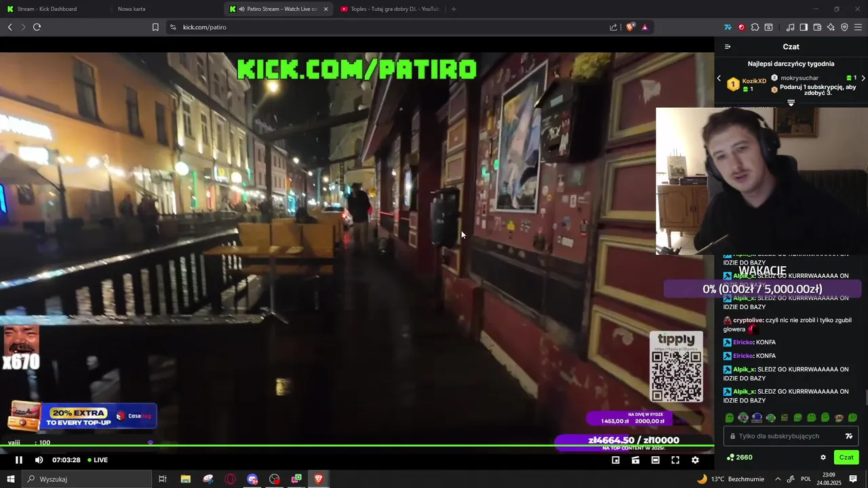
Task: View site information icon in address bar
Action: click(x=173, y=27)
